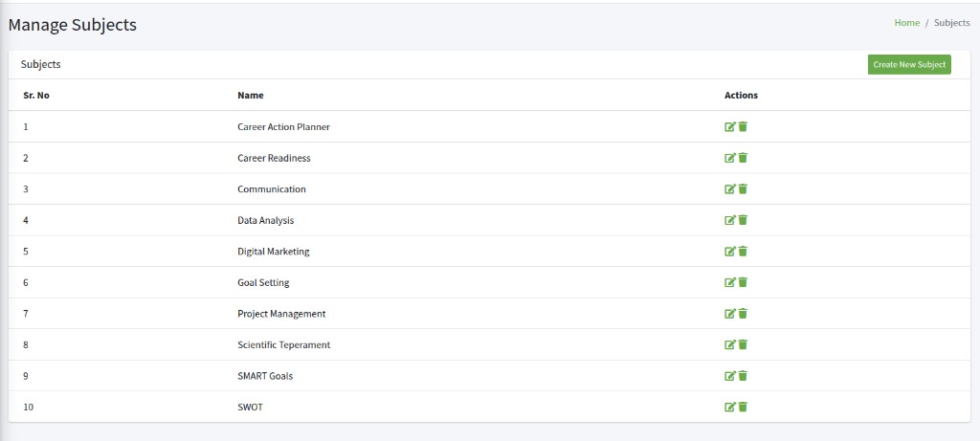Delete the Career Readiness subject

point(743,158)
